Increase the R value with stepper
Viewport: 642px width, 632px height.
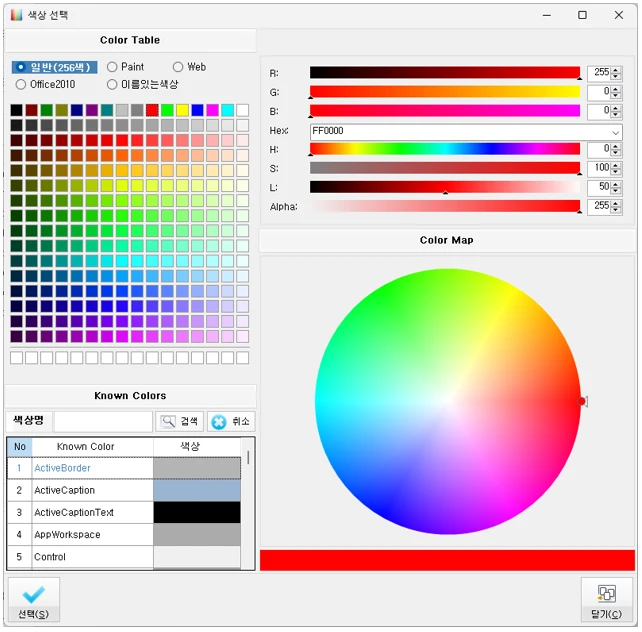616,70
